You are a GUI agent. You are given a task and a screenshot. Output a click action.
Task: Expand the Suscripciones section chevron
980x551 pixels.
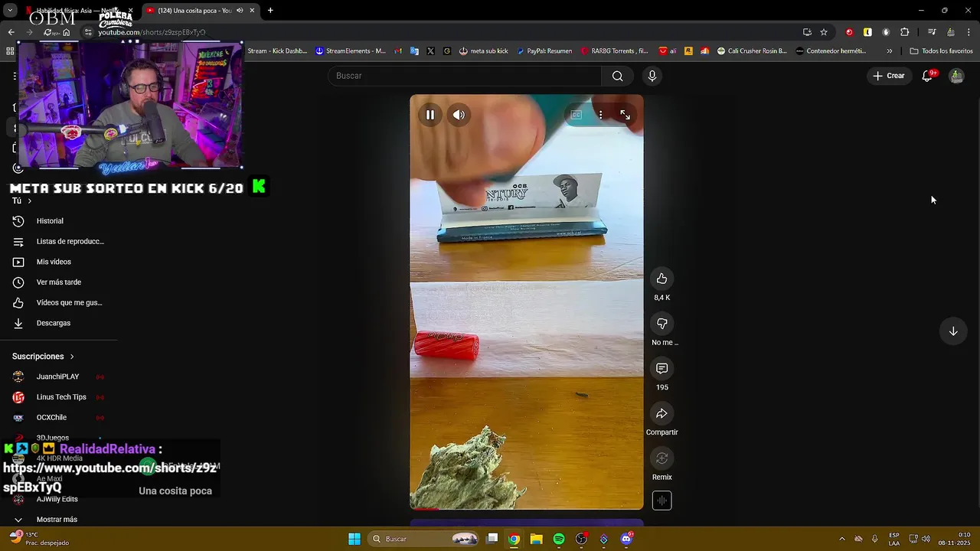click(x=72, y=357)
